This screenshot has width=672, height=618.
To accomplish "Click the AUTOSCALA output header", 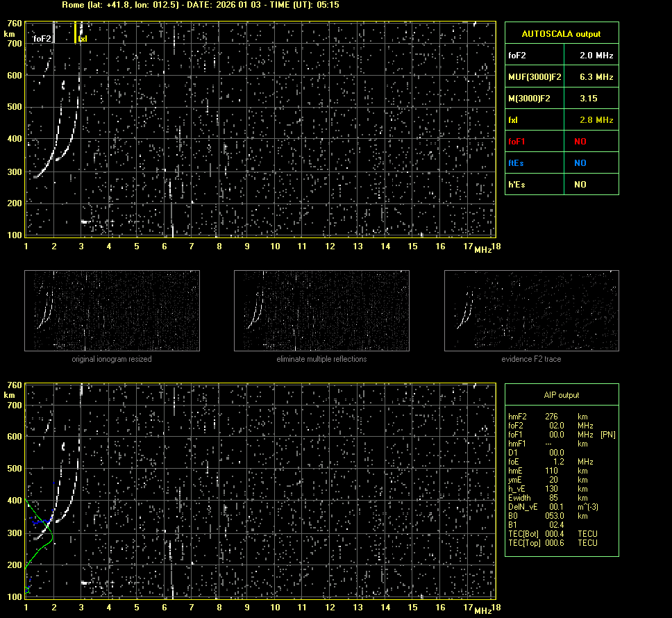I will point(561,34).
